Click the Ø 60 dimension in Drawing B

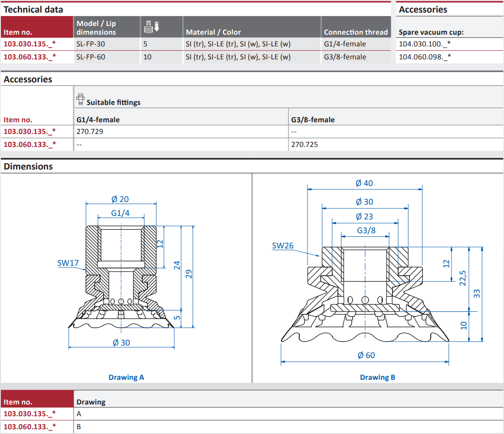pyautogui.click(x=366, y=355)
